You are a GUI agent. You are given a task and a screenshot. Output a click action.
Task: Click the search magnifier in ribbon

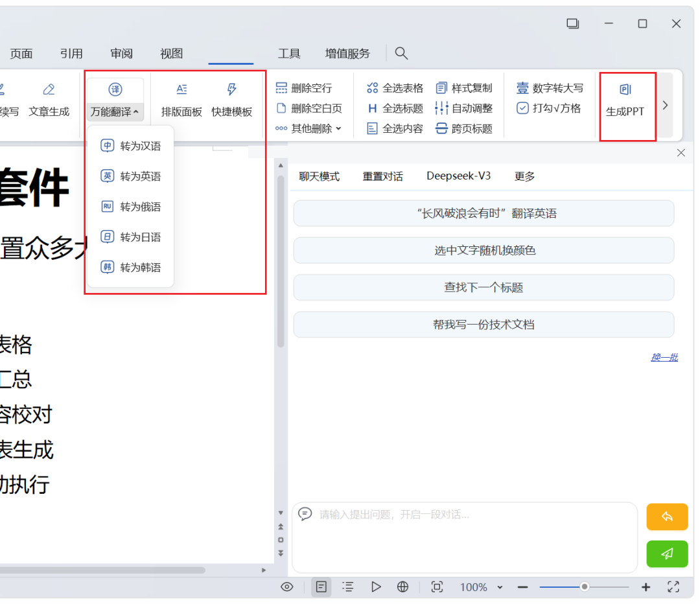(x=401, y=54)
